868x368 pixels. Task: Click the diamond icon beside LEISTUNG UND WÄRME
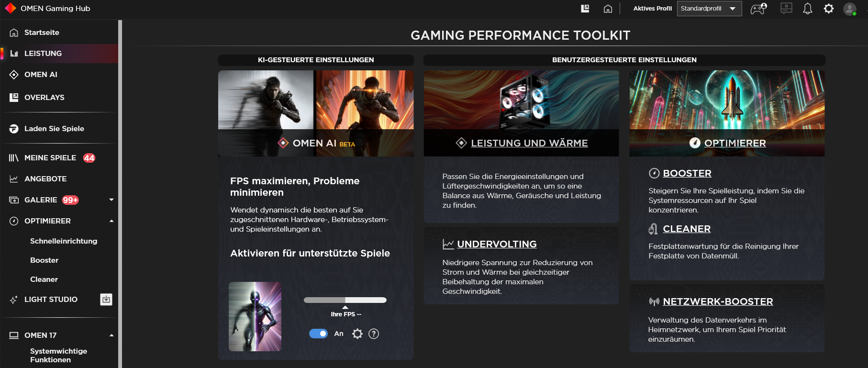(461, 143)
